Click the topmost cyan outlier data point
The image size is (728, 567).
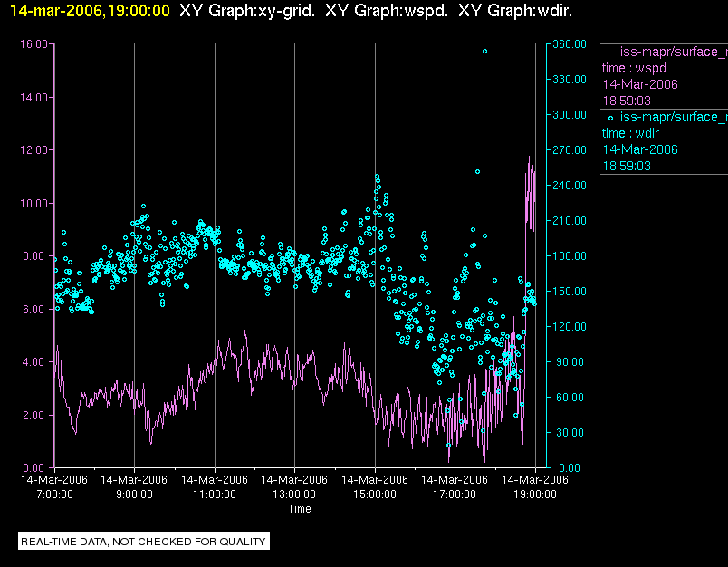click(484, 52)
